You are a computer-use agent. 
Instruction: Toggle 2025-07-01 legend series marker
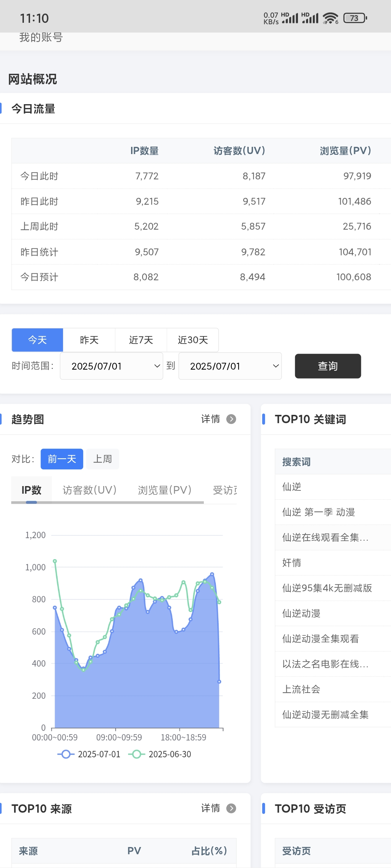tap(66, 754)
